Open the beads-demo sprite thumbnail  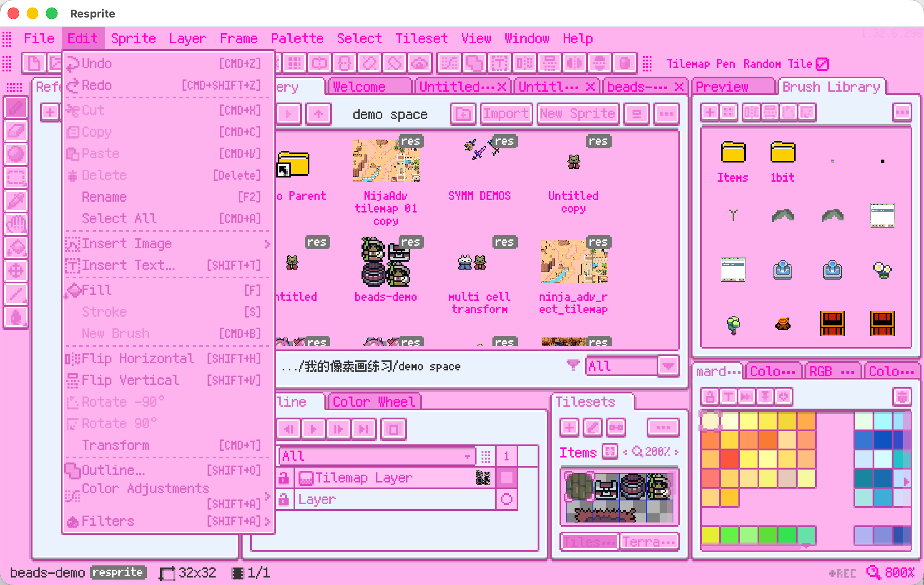(386, 262)
